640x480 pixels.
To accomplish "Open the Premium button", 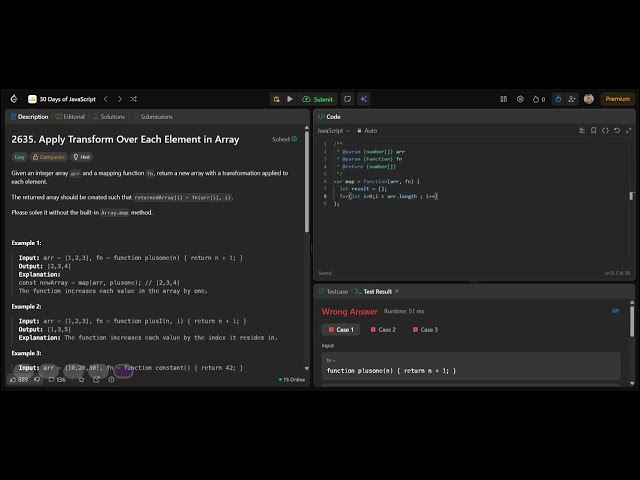I will pos(618,99).
